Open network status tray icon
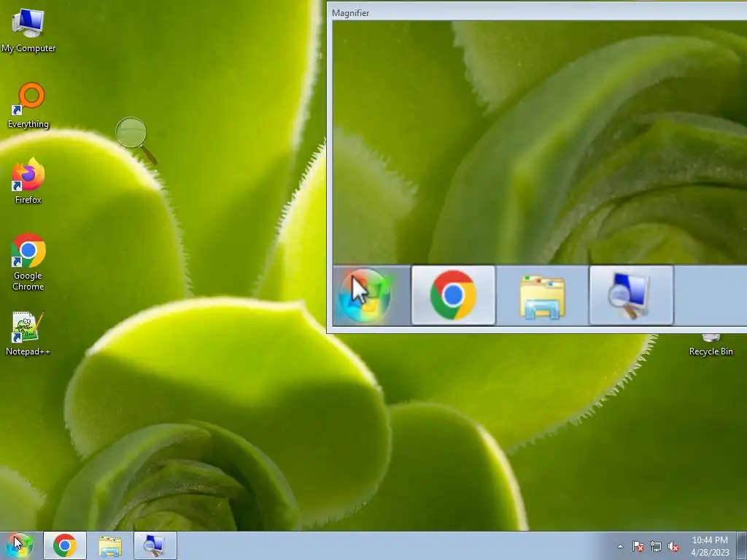The image size is (747, 560). click(656, 546)
